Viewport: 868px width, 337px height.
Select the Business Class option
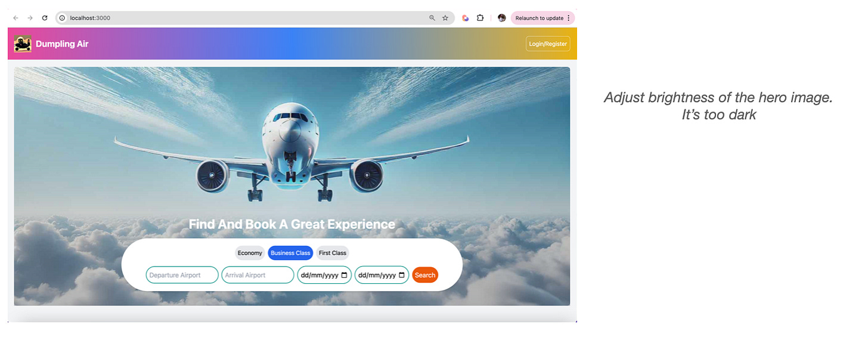(290, 253)
